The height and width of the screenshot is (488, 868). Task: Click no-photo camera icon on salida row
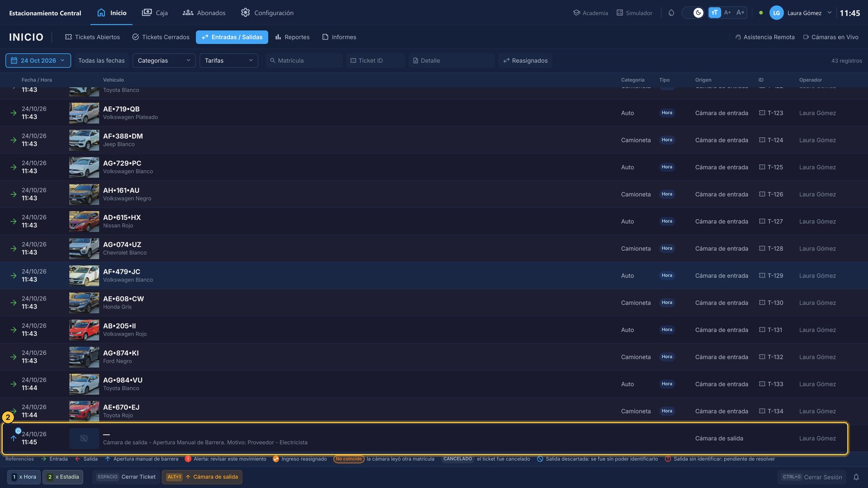click(84, 438)
